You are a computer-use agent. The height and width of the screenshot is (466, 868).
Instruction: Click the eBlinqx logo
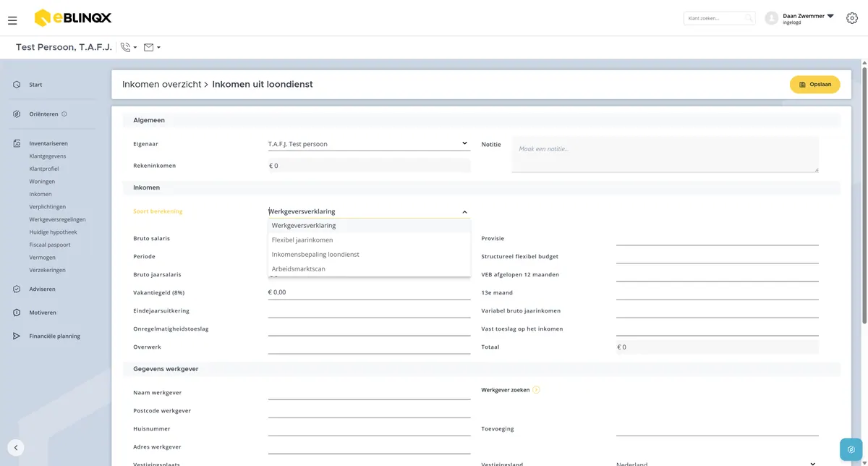[73, 17]
